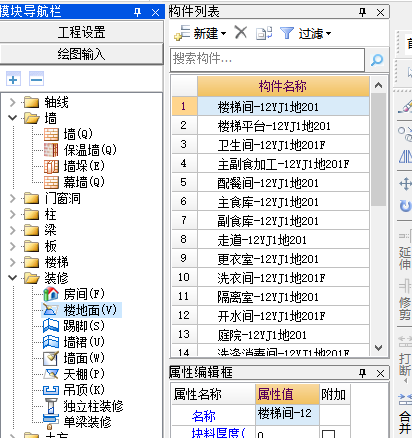Collapse the 装修 folder
The width and height of the screenshot is (412, 438).
(13, 278)
